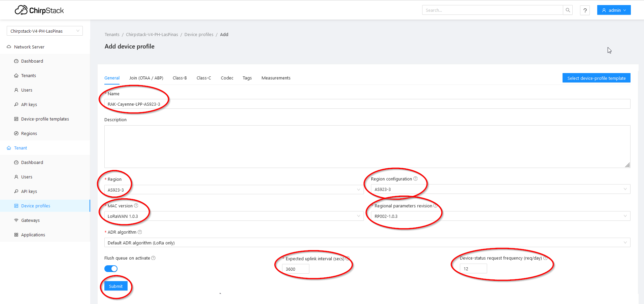Click the ChirpStack logo

click(x=39, y=10)
